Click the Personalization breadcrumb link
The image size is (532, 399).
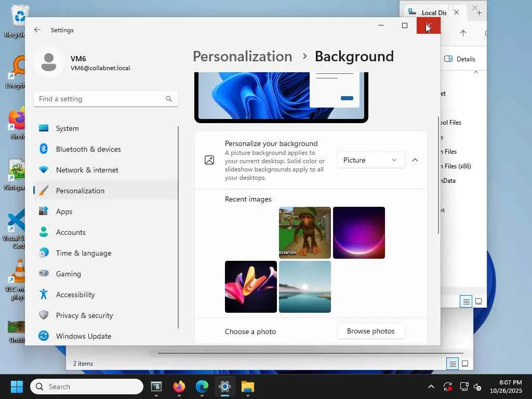click(242, 56)
